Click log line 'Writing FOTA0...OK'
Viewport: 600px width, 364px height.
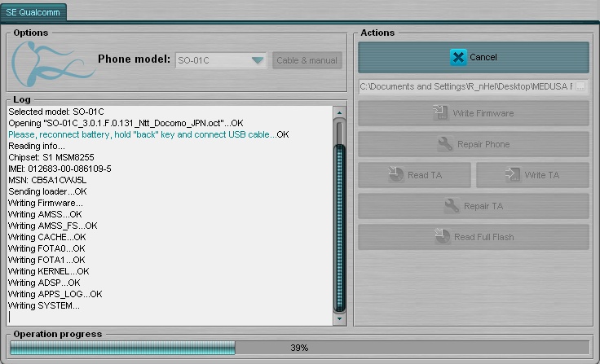pyautogui.click(x=46, y=248)
